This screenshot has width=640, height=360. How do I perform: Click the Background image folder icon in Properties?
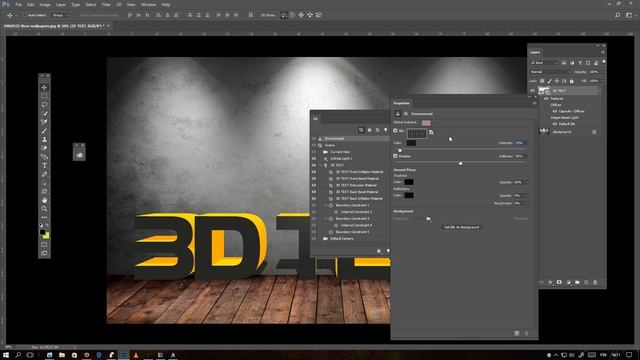(428, 219)
